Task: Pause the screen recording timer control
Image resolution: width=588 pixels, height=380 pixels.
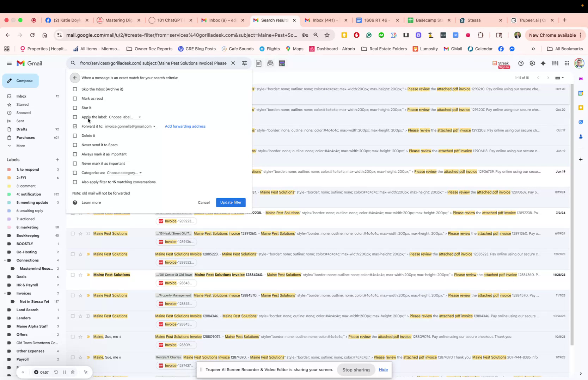Action: (x=65, y=372)
